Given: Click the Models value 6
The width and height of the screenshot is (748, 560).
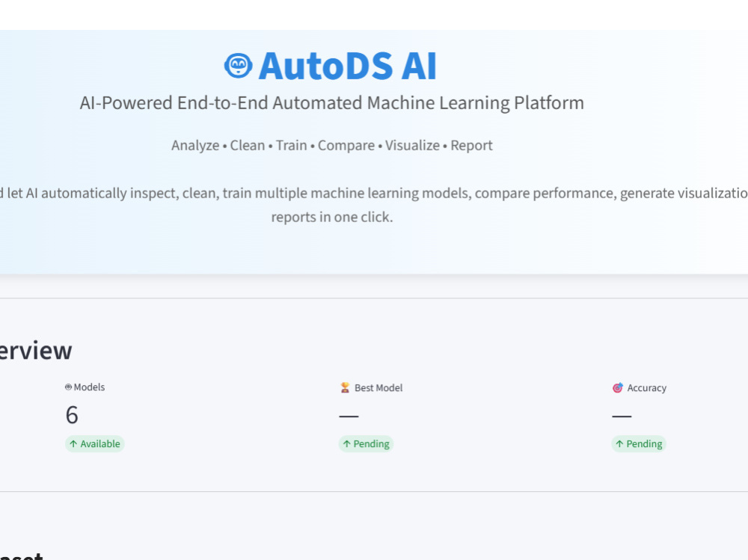Looking at the screenshot, I should click(x=72, y=414).
